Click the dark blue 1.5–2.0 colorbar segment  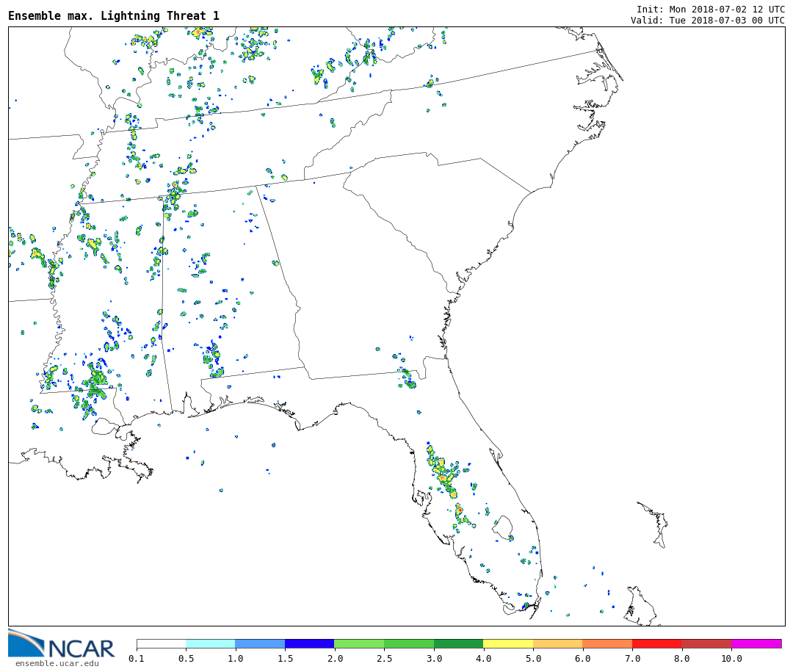[x=309, y=643]
